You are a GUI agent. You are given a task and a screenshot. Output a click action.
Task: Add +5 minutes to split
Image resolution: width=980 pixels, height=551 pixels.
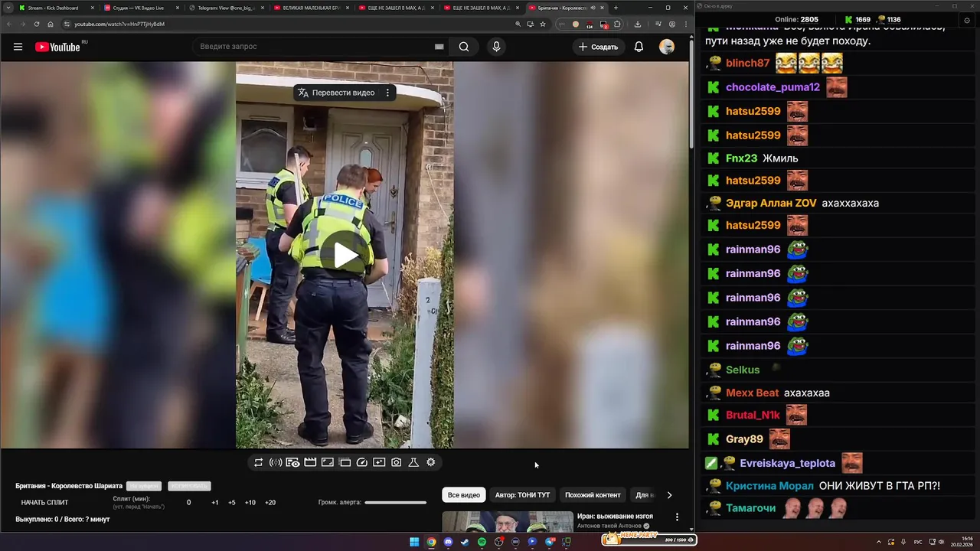click(232, 503)
